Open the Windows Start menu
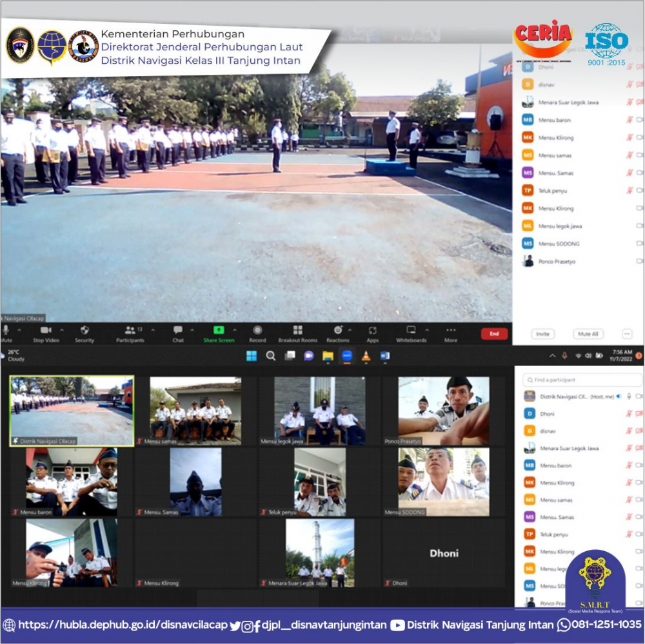Viewport: 645px width, 644px height. pos(252,356)
